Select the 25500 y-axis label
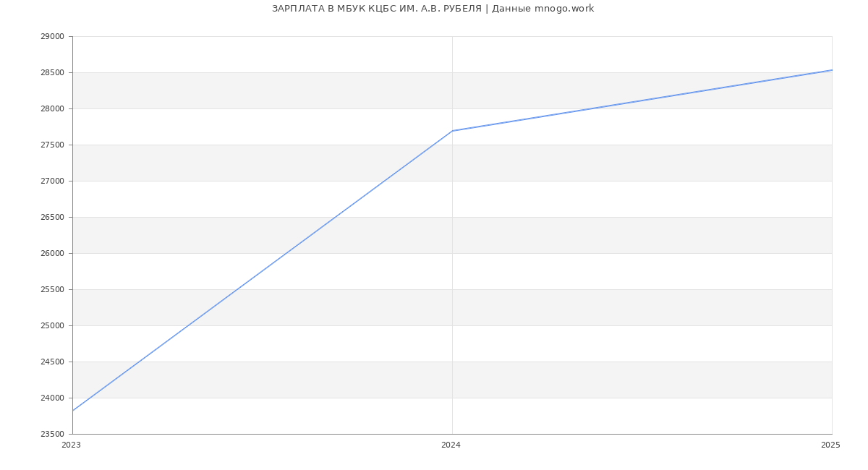This screenshot has height=470, width=868. [x=52, y=290]
